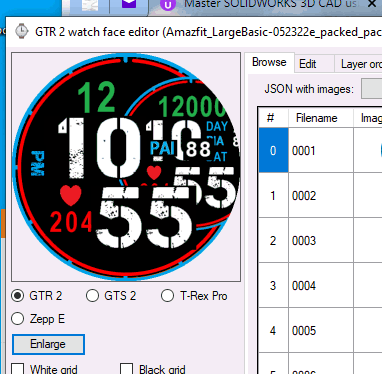Click the Image column header
The height and width of the screenshot is (374, 382).
pyautogui.click(x=368, y=118)
